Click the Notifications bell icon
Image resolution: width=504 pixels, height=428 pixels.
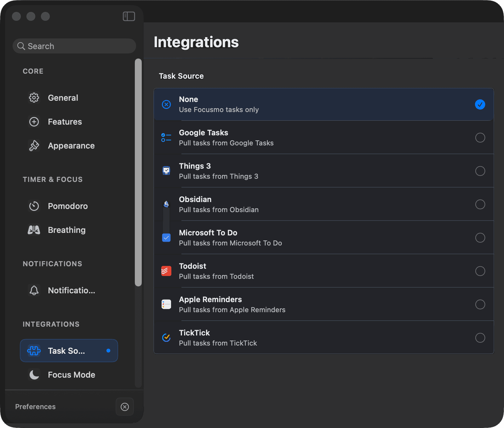click(x=34, y=290)
